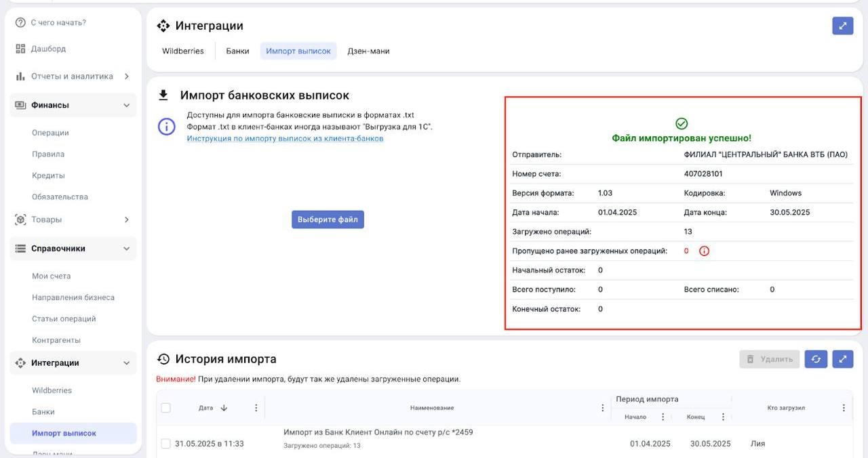Expand the Integrations panel to fullscreen
868x458 pixels.
tap(842, 26)
